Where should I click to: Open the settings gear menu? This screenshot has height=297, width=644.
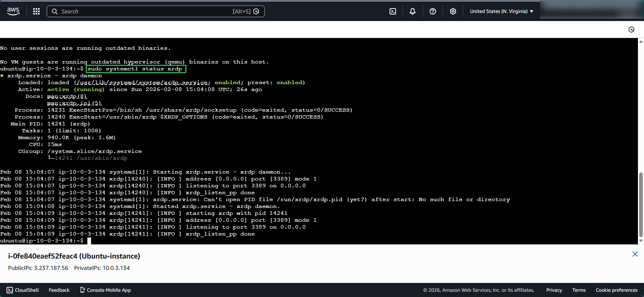[x=453, y=11]
